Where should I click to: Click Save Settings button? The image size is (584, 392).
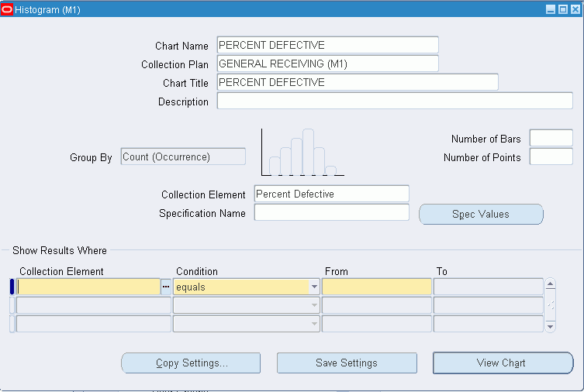347,363
